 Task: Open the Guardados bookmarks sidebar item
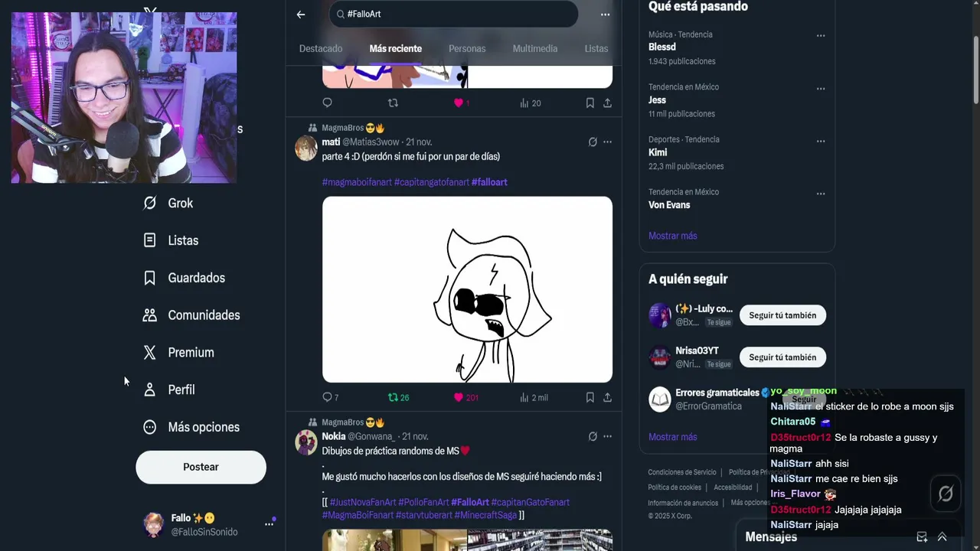184,278
